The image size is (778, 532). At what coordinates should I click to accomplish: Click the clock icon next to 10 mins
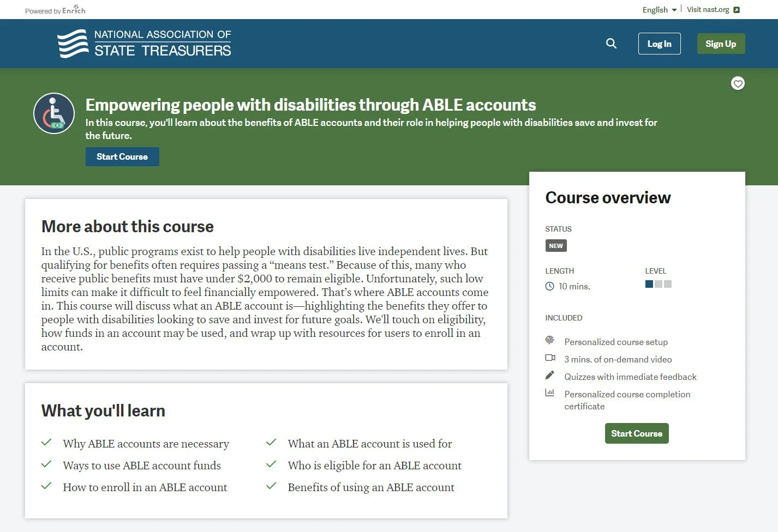coord(549,286)
